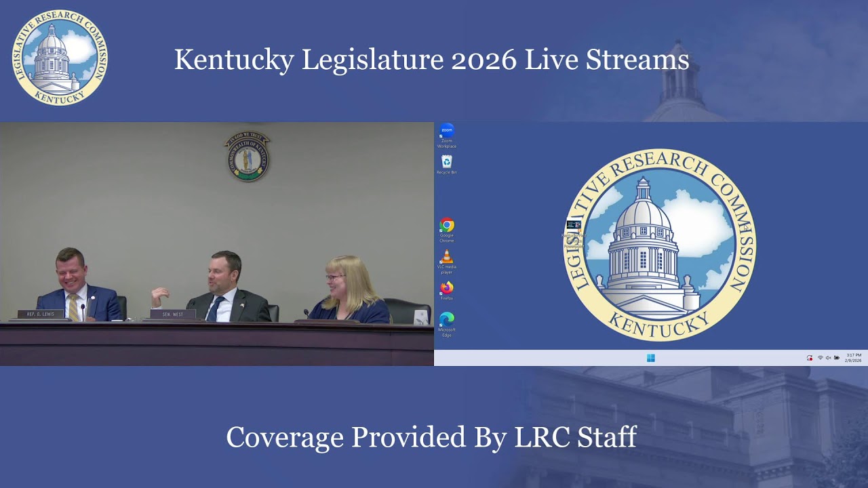
Task: Click the red-dot sync tray icon
Action: pyautogui.click(x=809, y=358)
